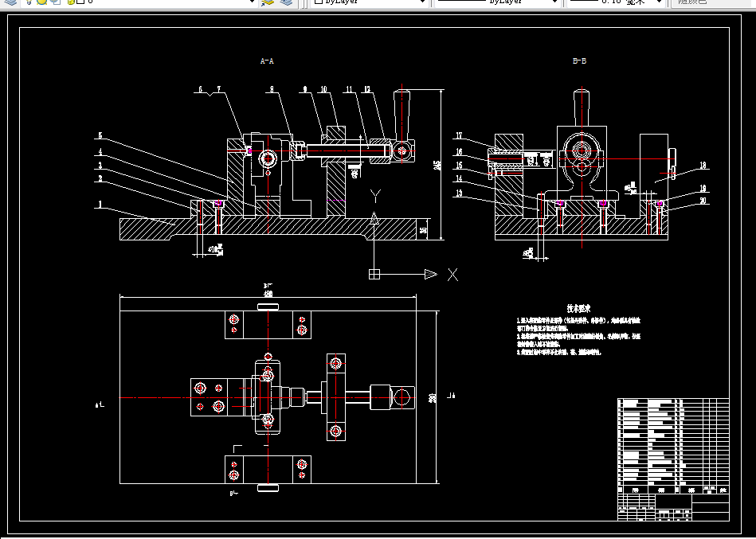Select part balloon number 17
This screenshot has width=756, height=539.
click(459, 136)
